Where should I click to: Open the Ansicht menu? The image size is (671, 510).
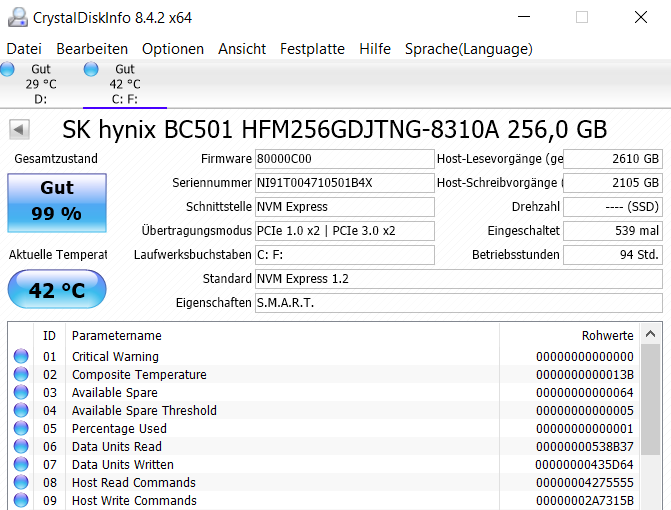pyautogui.click(x=242, y=49)
